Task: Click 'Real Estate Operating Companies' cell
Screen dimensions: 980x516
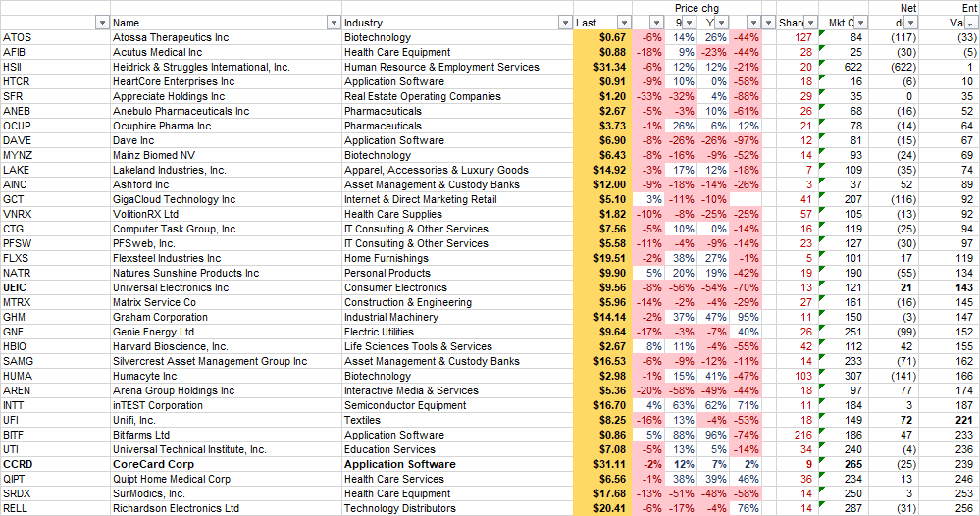Action: tap(457, 96)
